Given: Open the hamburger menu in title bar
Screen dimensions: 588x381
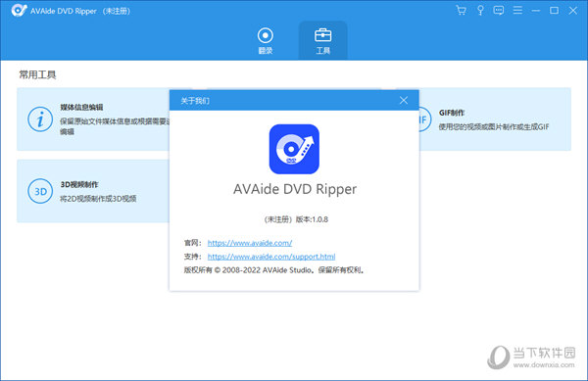Looking at the screenshot, I should pos(517,11).
